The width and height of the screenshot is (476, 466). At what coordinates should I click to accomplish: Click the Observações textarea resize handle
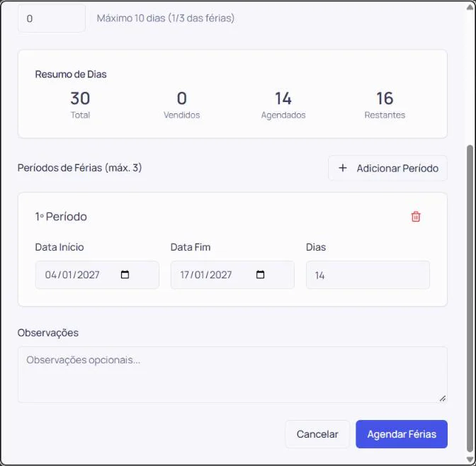coord(443,398)
